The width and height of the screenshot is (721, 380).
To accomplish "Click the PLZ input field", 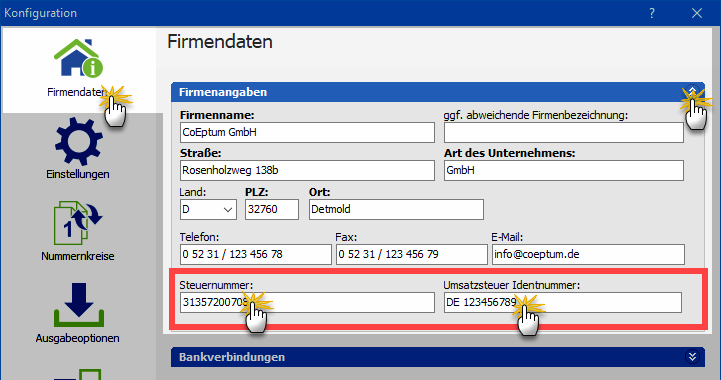I will 272,209.
